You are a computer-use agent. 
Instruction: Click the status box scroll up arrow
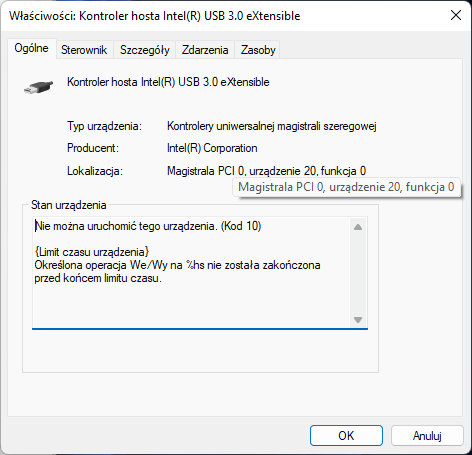click(358, 227)
